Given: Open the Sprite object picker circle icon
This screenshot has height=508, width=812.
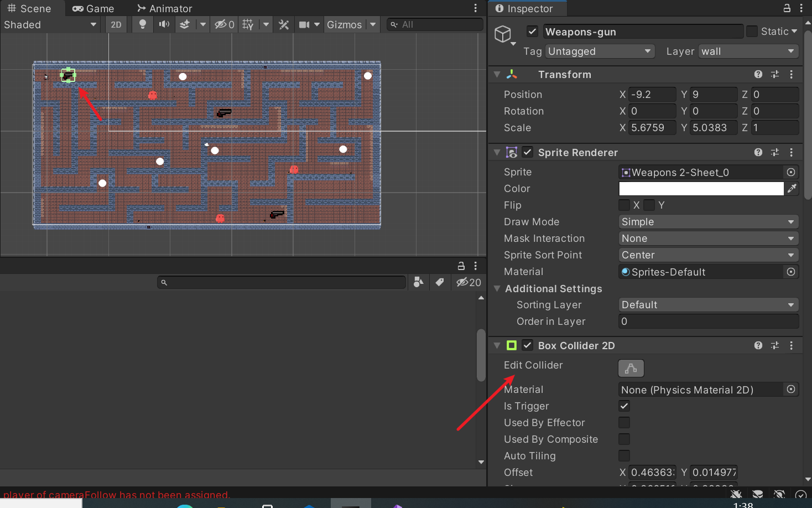Looking at the screenshot, I should [x=790, y=172].
